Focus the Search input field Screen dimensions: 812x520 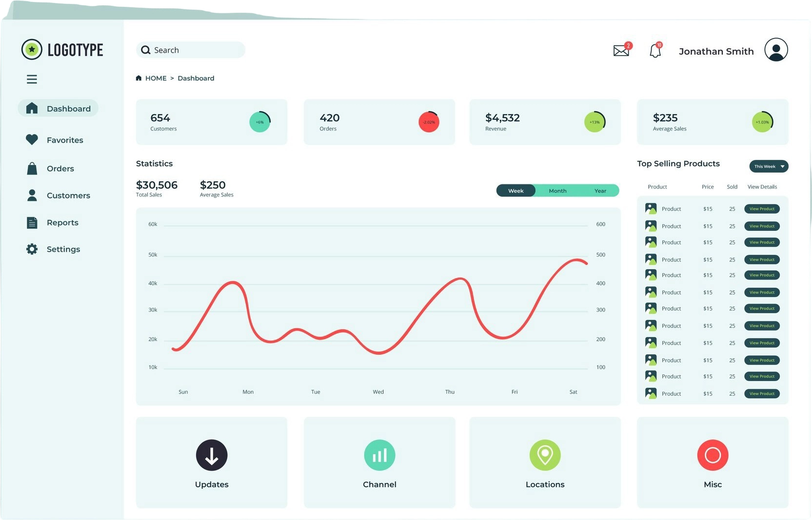pyautogui.click(x=191, y=50)
